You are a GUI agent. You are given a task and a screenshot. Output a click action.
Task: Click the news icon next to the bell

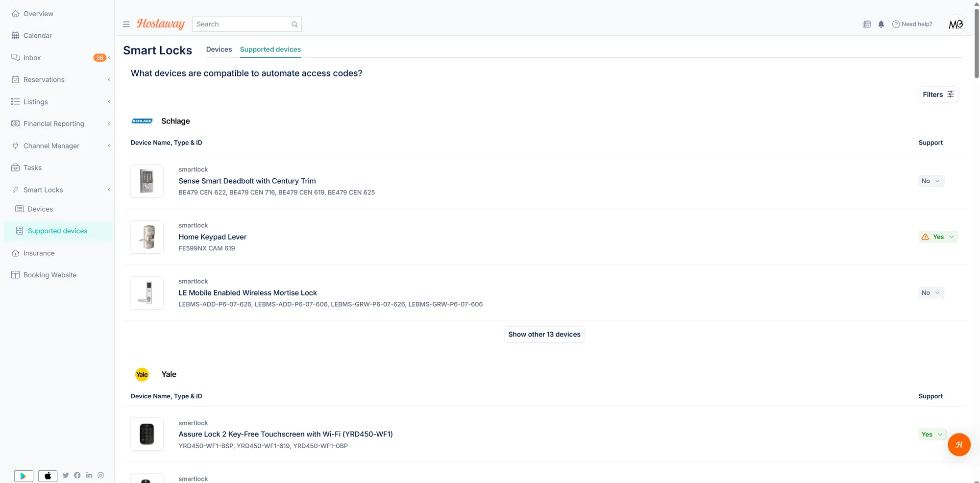(x=866, y=24)
